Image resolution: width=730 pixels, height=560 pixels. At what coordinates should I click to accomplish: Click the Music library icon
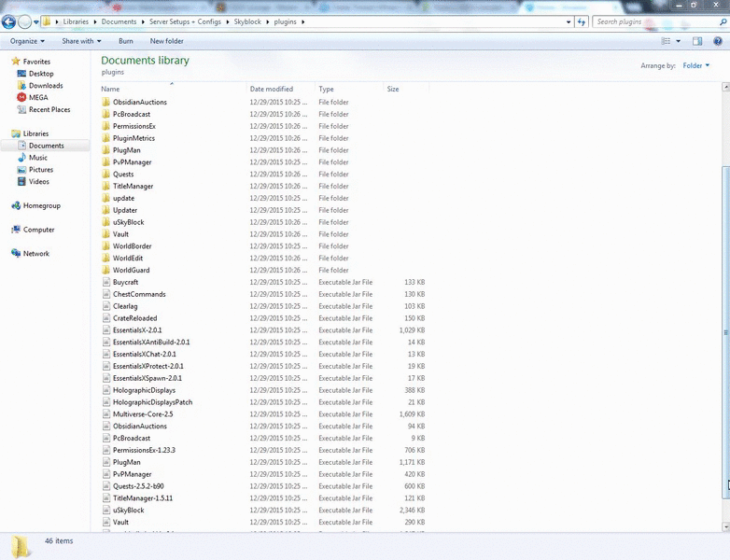pyautogui.click(x=21, y=158)
